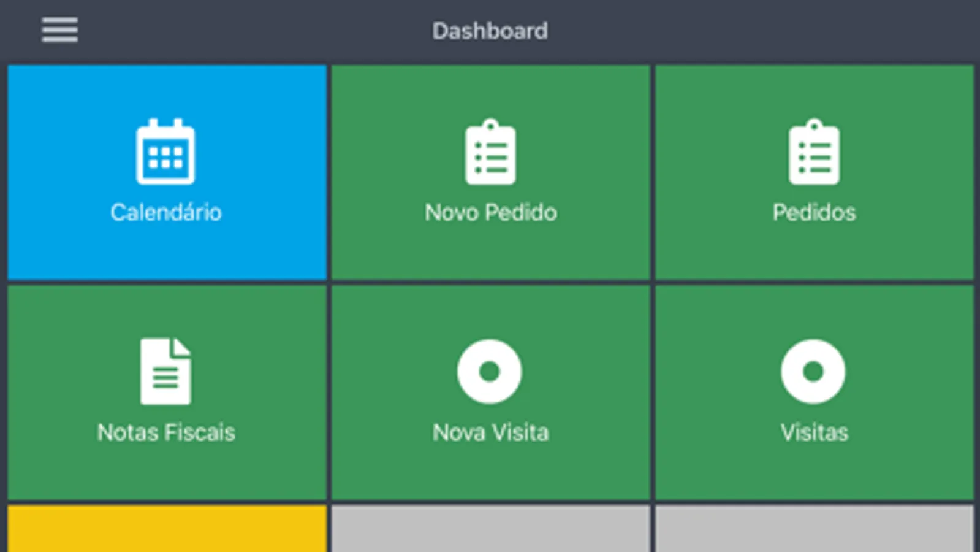Viewport: 980px width, 552px height.
Task: Click the yellow tile at the bottom
Action: point(167,529)
